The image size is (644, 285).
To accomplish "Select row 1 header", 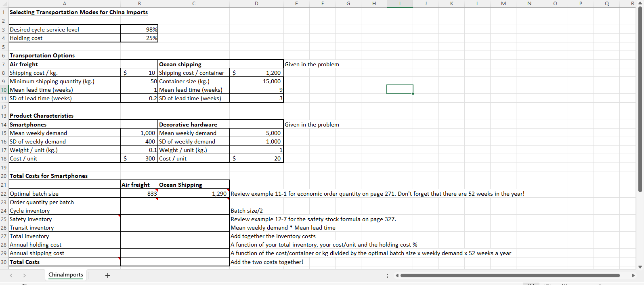I will 4,12.
